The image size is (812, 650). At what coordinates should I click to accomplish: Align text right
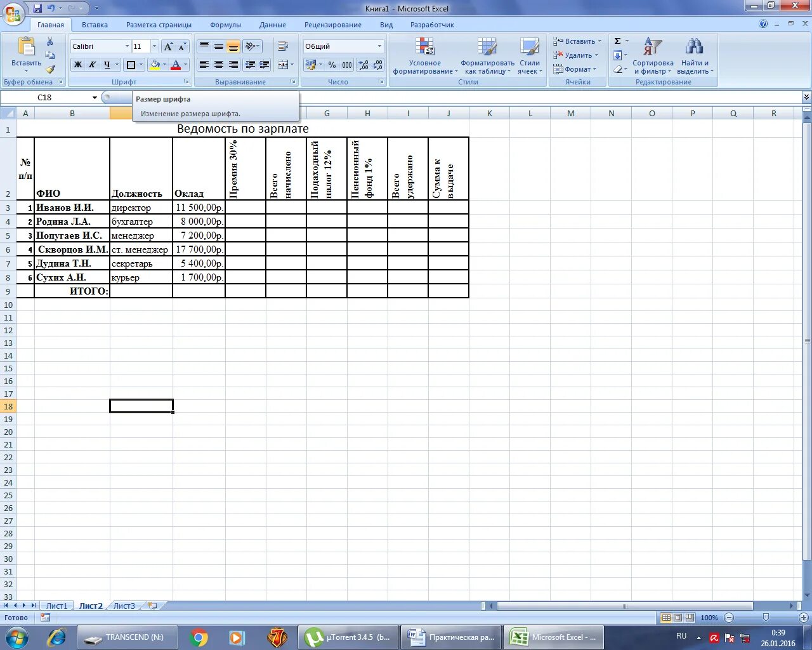(x=233, y=65)
